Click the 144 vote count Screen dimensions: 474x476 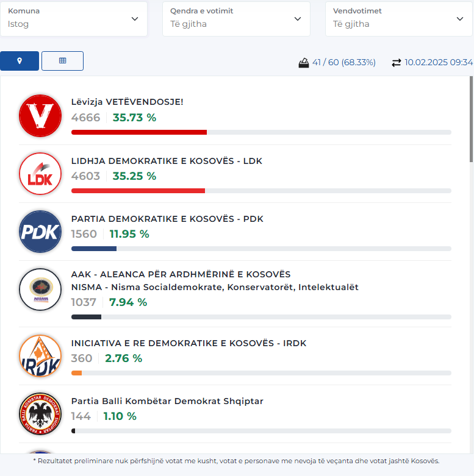pyautogui.click(x=81, y=416)
